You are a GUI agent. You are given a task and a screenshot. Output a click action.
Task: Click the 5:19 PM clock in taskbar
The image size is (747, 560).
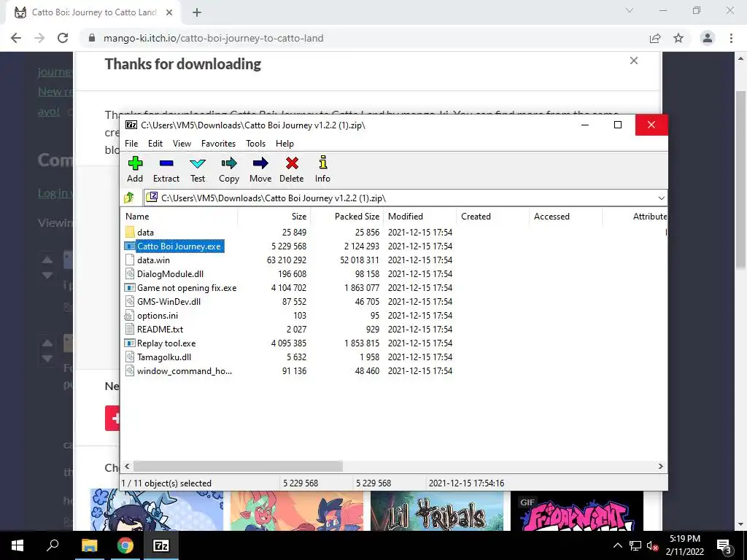(x=684, y=539)
